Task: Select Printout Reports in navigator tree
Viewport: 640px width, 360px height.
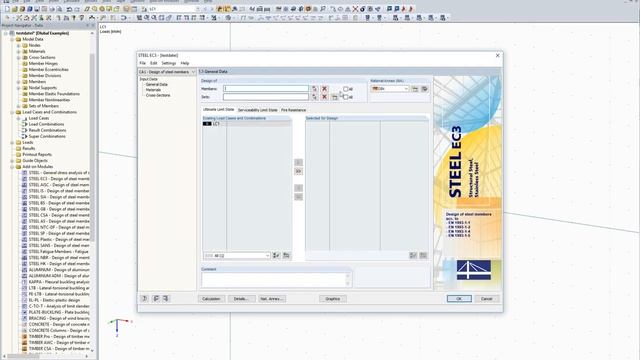Action: (x=37, y=155)
